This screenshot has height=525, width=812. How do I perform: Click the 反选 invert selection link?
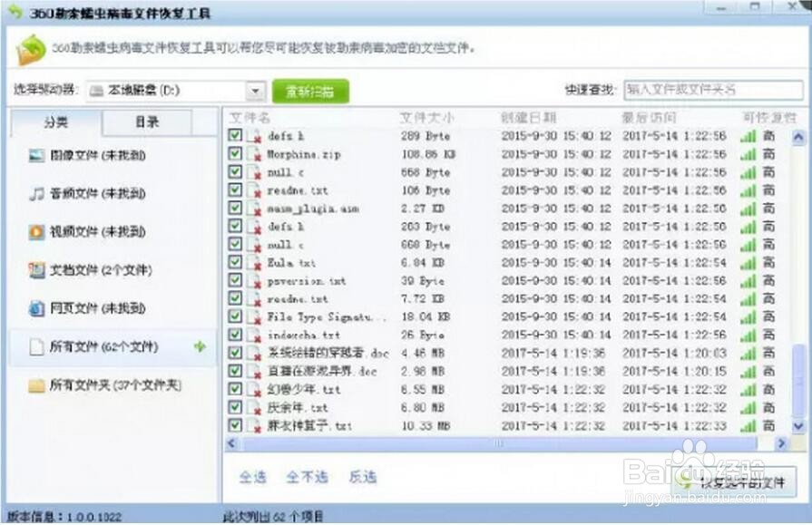point(364,477)
